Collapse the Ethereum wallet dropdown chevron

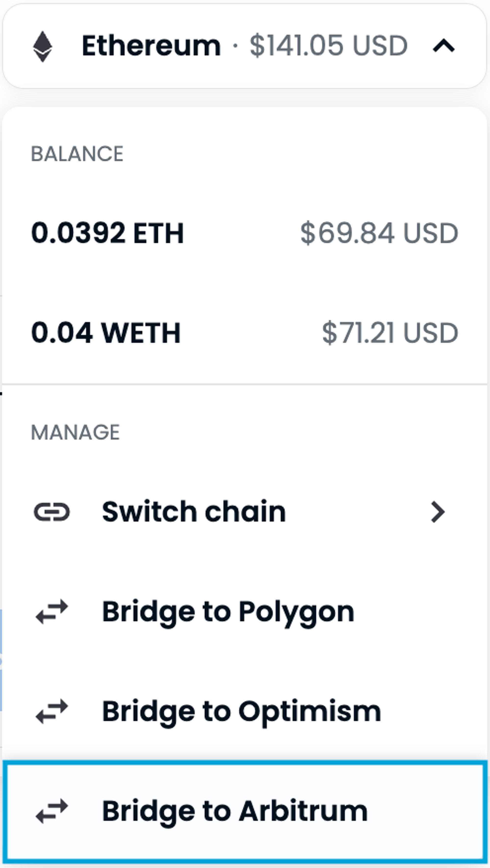coord(443,46)
